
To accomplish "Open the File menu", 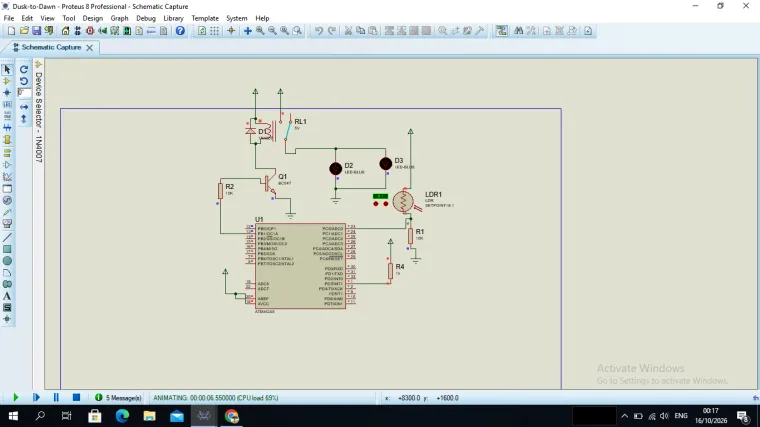I will [9, 18].
